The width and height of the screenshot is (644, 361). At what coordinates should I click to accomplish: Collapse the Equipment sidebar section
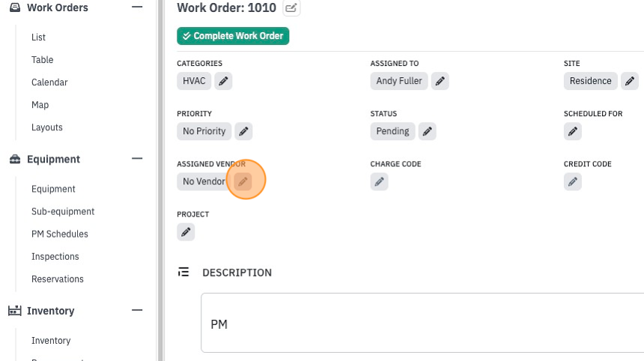click(x=137, y=159)
